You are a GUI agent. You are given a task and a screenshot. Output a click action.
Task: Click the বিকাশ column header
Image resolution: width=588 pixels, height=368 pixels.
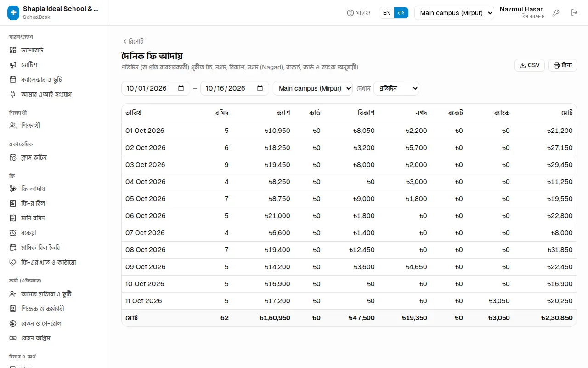click(x=366, y=113)
